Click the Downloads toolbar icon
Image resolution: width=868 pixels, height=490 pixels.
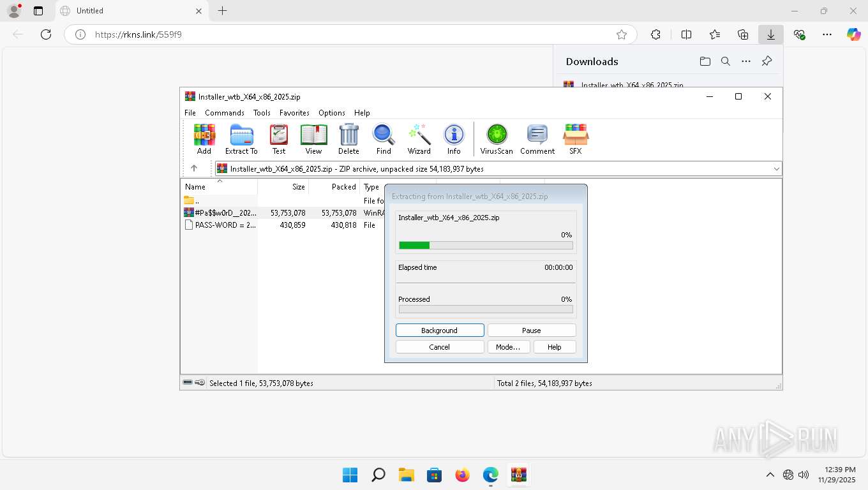tap(771, 34)
